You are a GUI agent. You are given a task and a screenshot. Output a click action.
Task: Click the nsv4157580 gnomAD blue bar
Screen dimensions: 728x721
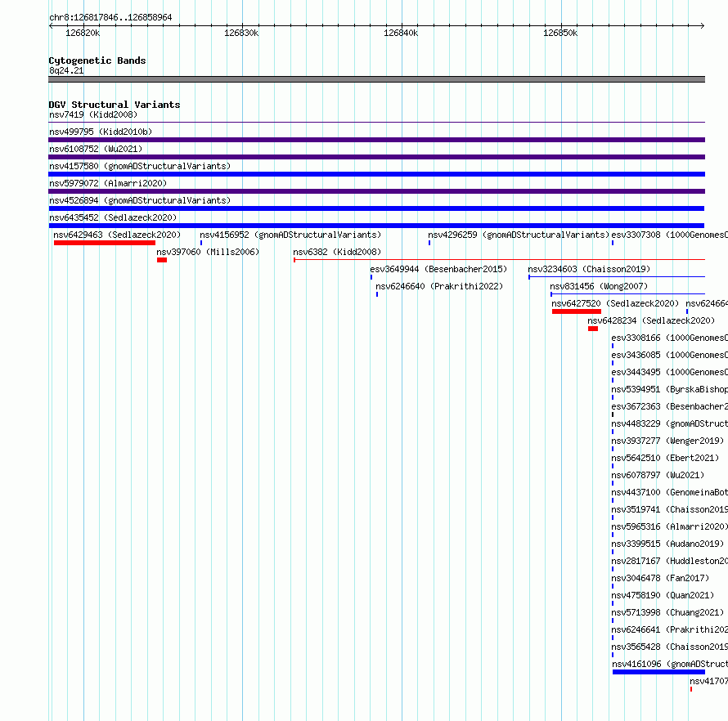coord(376,174)
